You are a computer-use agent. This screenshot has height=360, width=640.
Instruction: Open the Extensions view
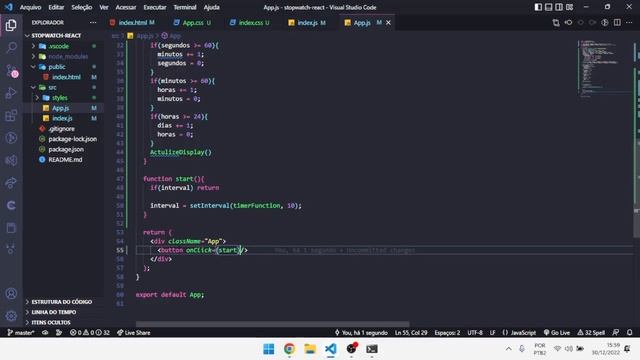click(11, 116)
